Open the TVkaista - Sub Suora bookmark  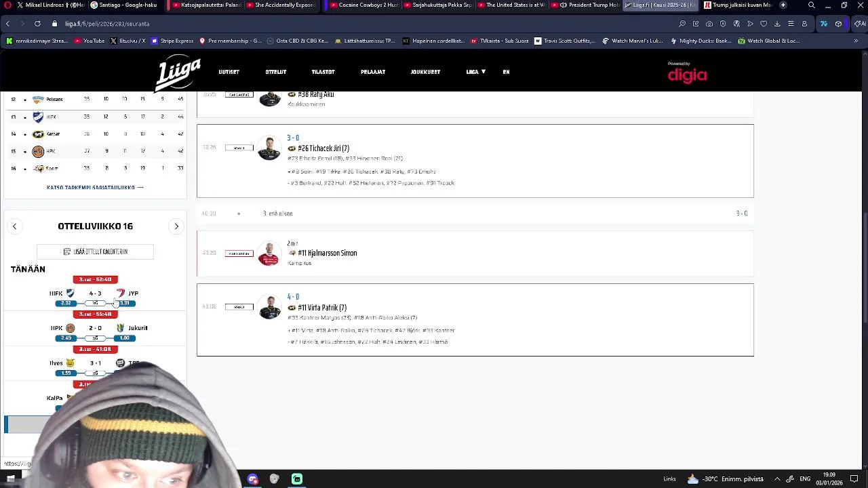click(x=499, y=41)
